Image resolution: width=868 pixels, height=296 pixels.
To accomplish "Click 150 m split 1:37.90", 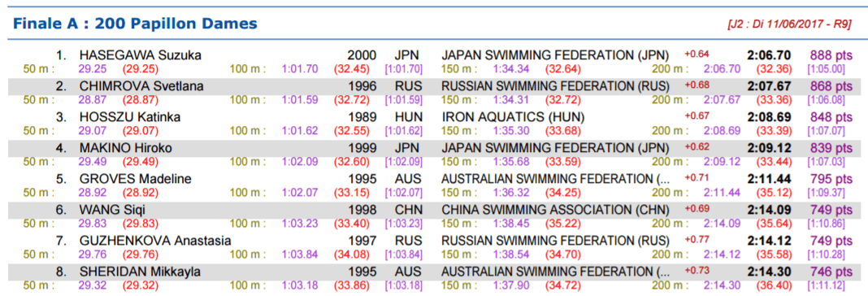I will point(511,285).
